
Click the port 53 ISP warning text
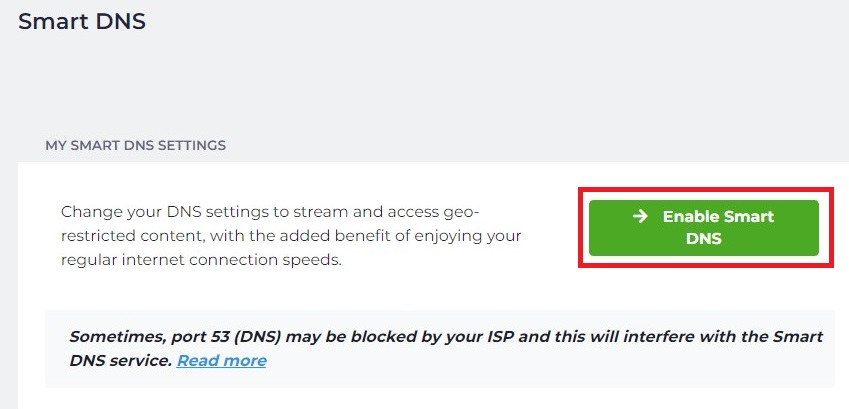[446, 349]
